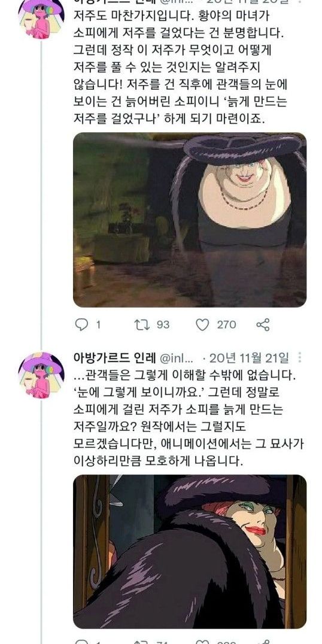The width and height of the screenshot is (322, 644).
Task: Open the profile avatar of the top tweet
Action: [x=41, y=19]
